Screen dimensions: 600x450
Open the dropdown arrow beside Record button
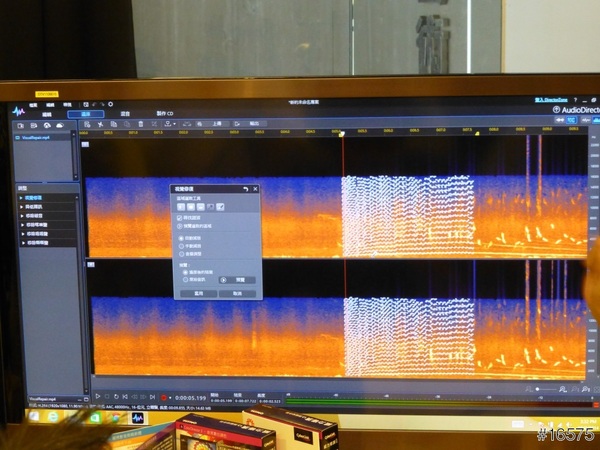click(x=170, y=398)
